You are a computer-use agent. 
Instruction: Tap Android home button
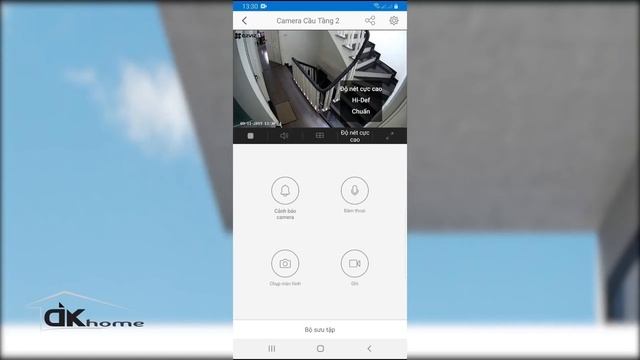320,349
